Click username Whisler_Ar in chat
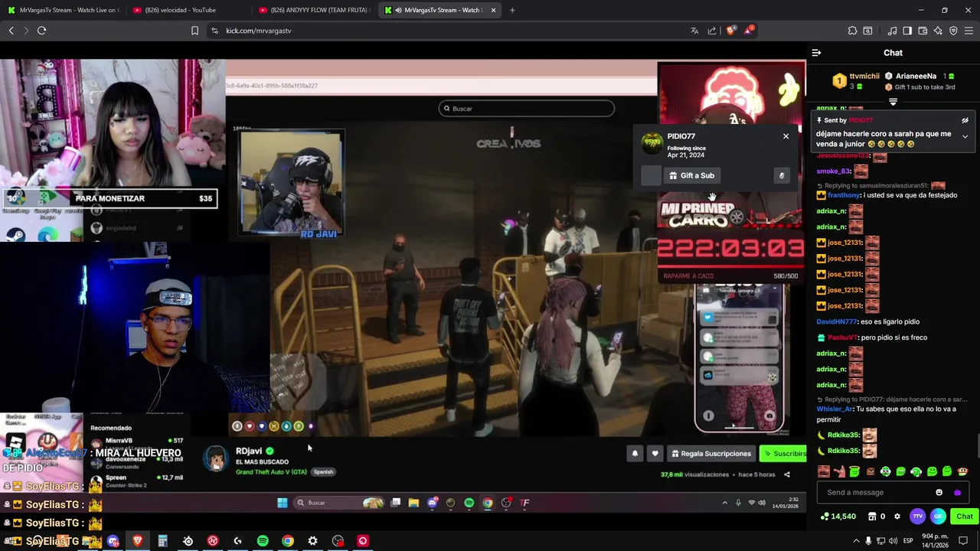The width and height of the screenshot is (980, 551). point(834,409)
